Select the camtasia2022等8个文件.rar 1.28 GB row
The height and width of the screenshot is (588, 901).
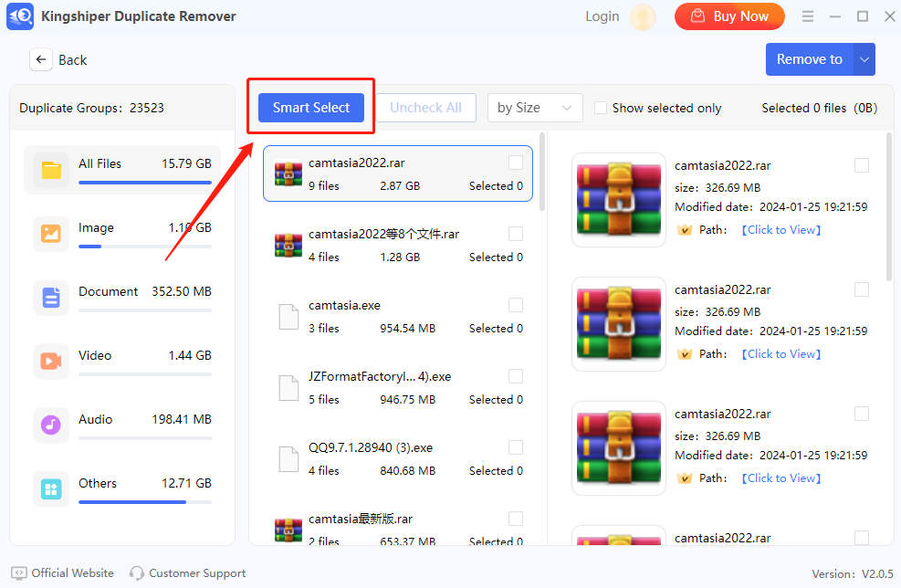point(398,246)
